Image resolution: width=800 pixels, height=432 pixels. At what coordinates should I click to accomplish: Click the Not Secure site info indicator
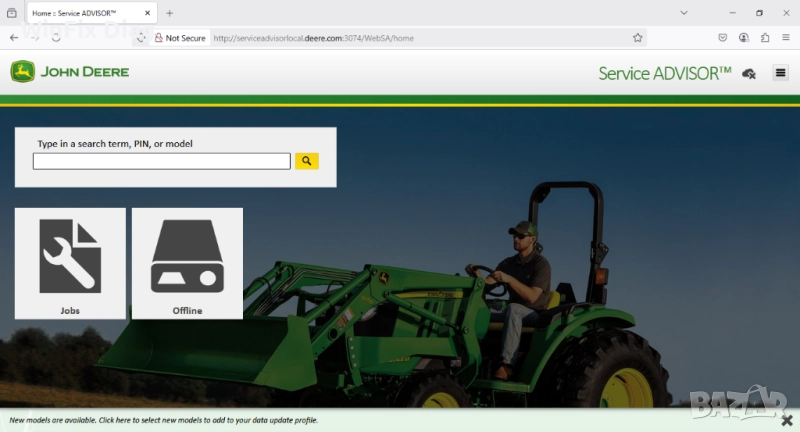180,38
